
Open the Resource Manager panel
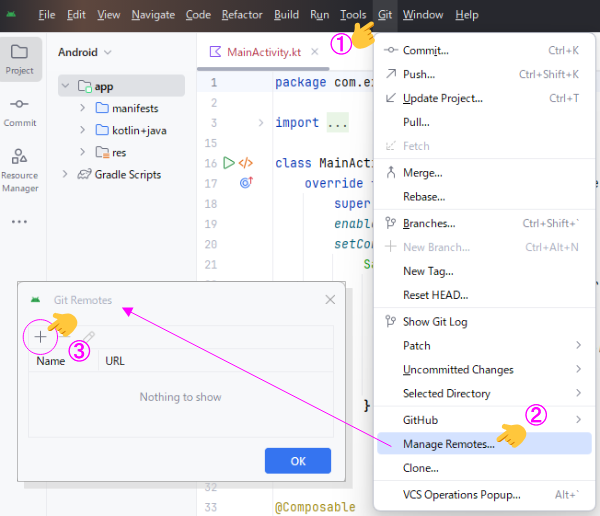pos(20,168)
